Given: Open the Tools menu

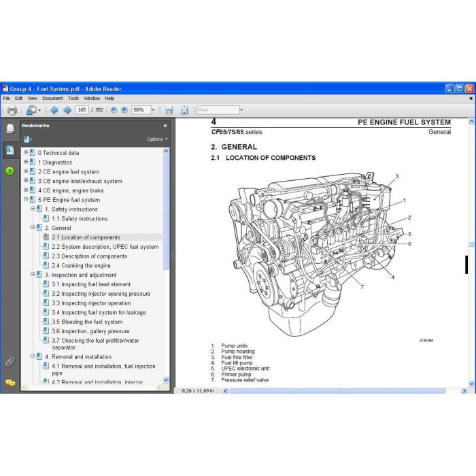Looking at the screenshot, I should [x=73, y=99].
